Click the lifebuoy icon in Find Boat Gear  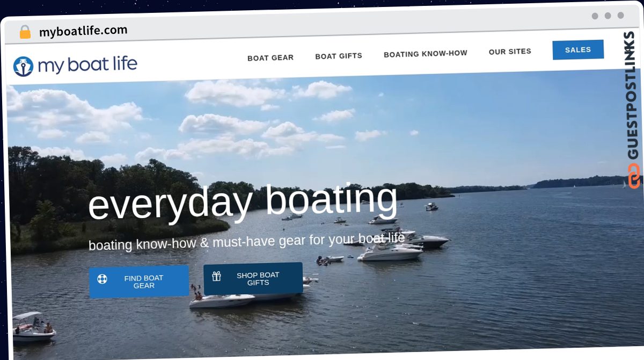pyautogui.click(x=102, y=279)
